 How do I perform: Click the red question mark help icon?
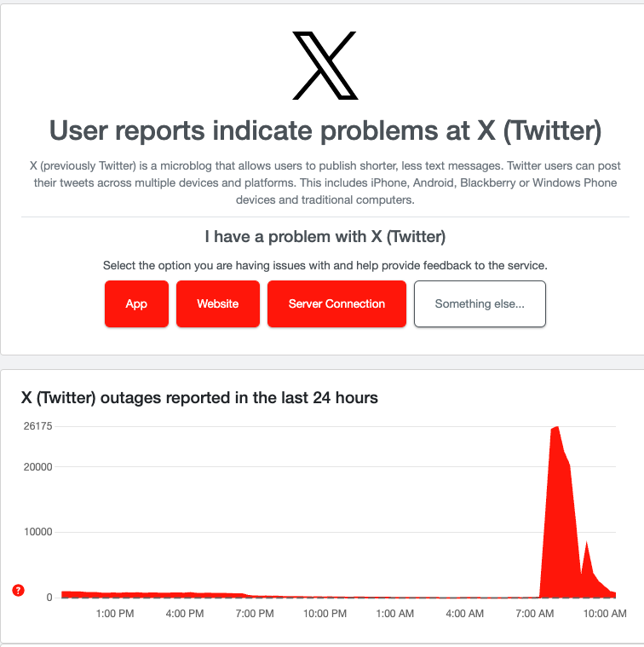[x=18, y=591]
